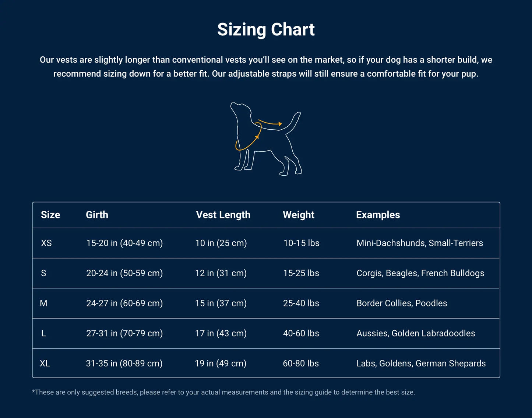Click the 15-20 in girth cell

tap(124, 243)
